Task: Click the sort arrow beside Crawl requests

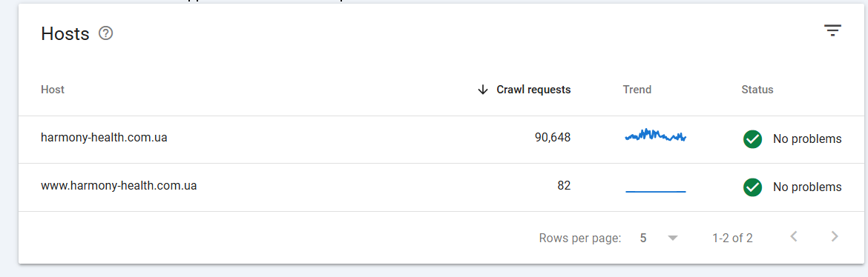Action: [483, 90]
